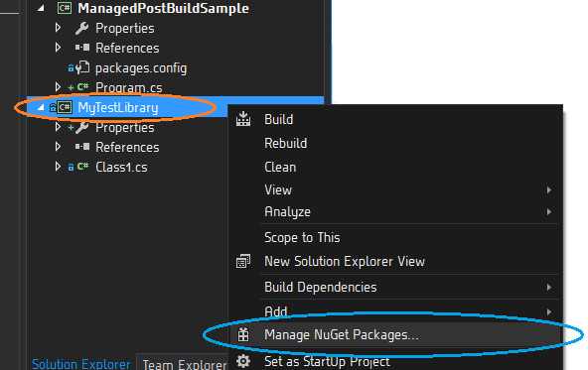Click the packages.config file icon
The width and height of the screenshot is (588, 370).
click(x=82, y=67)
